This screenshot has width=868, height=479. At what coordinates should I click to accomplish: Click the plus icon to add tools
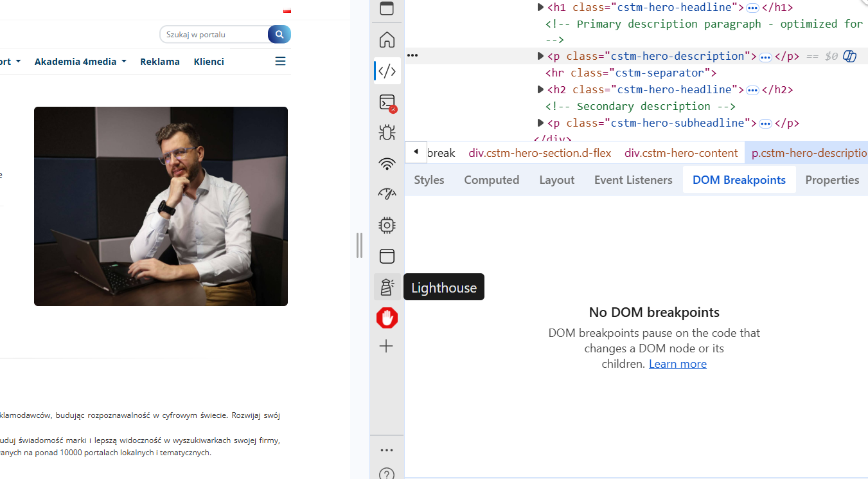[386, 347]
